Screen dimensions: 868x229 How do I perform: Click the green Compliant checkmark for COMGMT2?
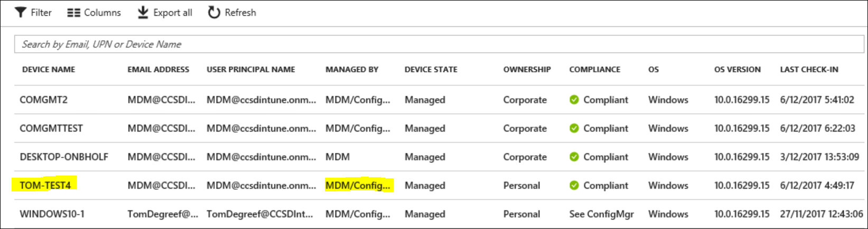pyautogui.click(x=574, y=100)
